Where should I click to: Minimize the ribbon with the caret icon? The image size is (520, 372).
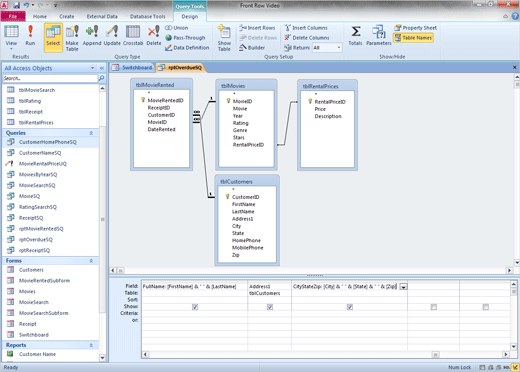point(505,16)
